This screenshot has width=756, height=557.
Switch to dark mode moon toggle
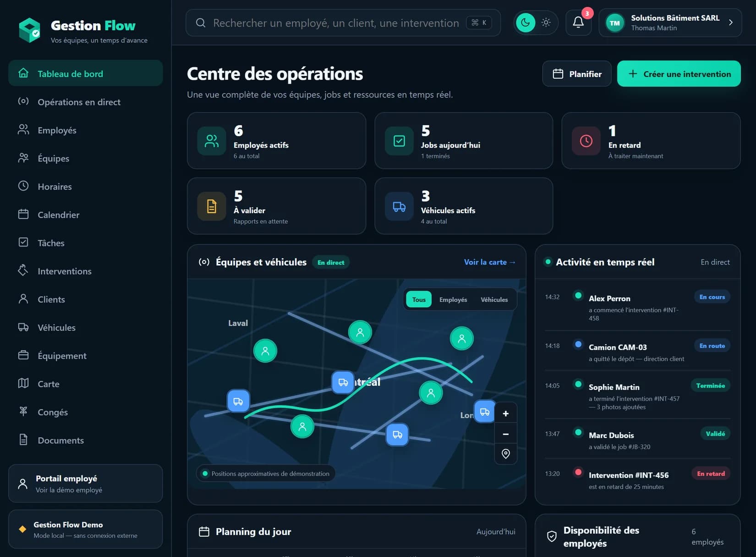point(526,22)
